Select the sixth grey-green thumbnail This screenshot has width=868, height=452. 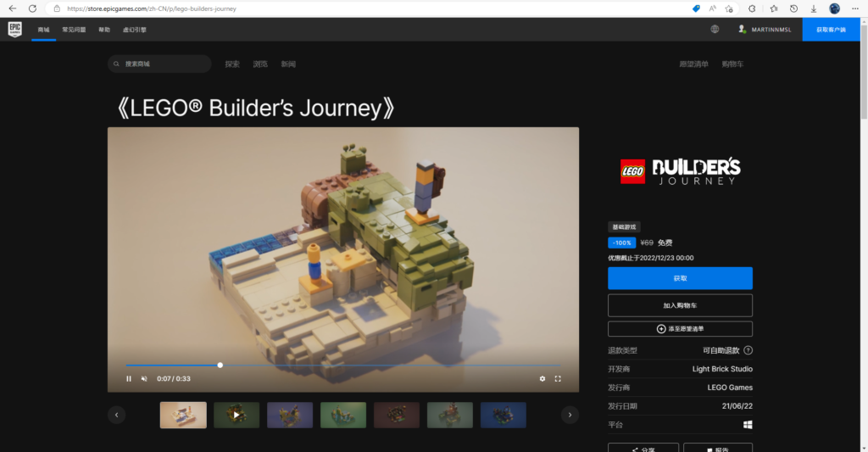coord(449,415)
